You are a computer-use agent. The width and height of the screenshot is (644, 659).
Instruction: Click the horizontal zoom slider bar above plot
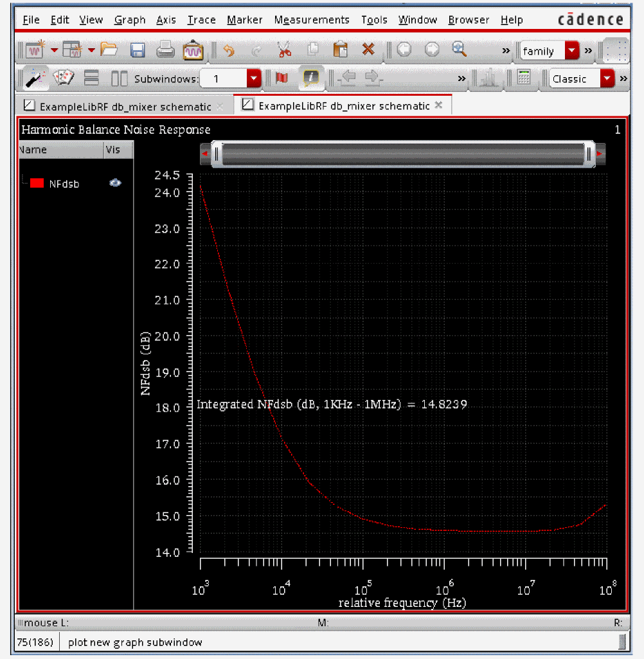click(x=402, y=154)
